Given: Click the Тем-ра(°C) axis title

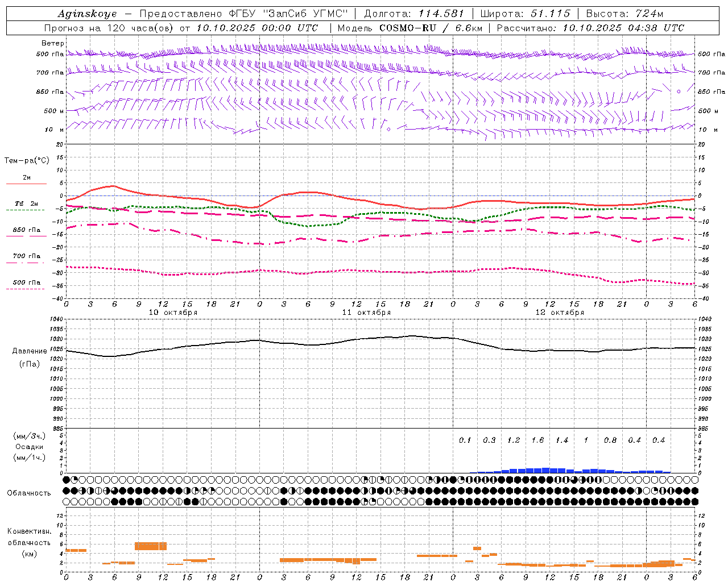Looking at the screenshot, I should point(27,161).
